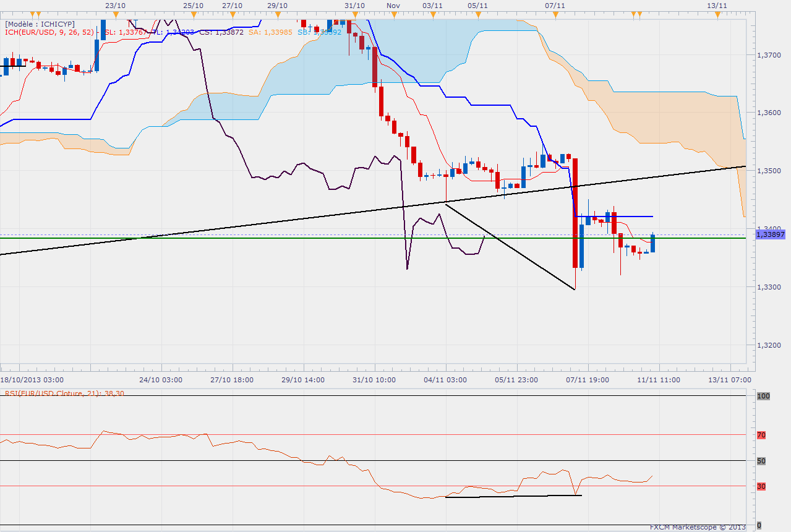Click the "Nov" month label on top axis
The image size is (791, 532).
point(393,5)
